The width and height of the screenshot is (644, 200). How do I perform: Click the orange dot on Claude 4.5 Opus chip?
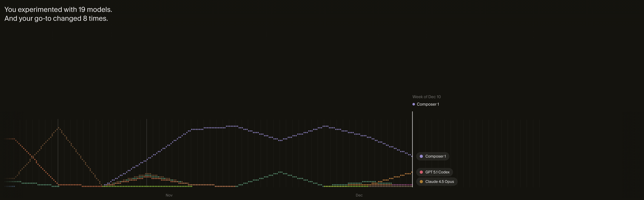coord(421,182)
